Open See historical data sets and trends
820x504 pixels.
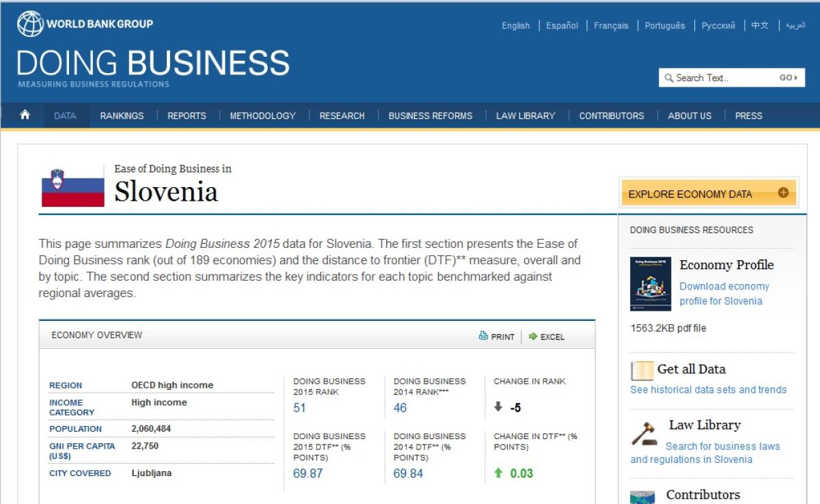coord(708,390)
